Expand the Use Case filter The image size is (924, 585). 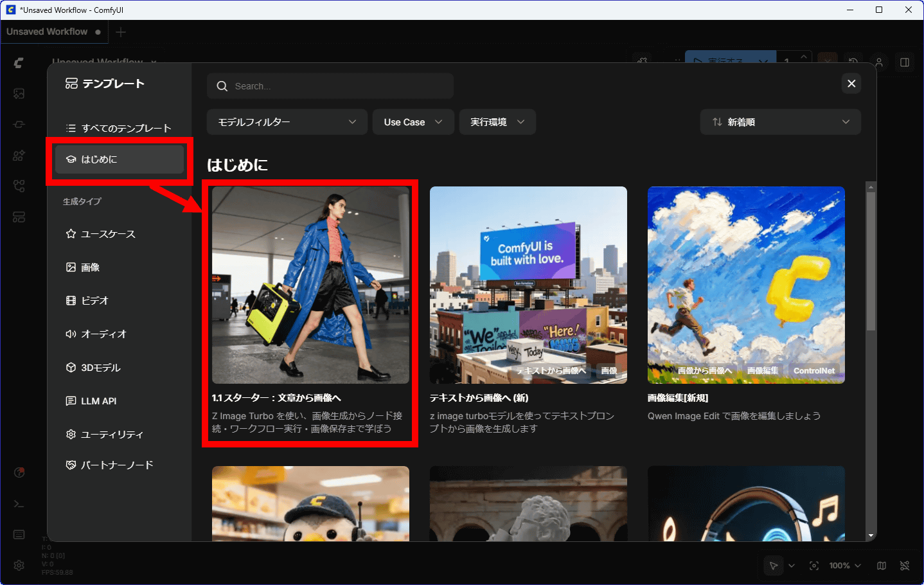click(x=413, y=122)
